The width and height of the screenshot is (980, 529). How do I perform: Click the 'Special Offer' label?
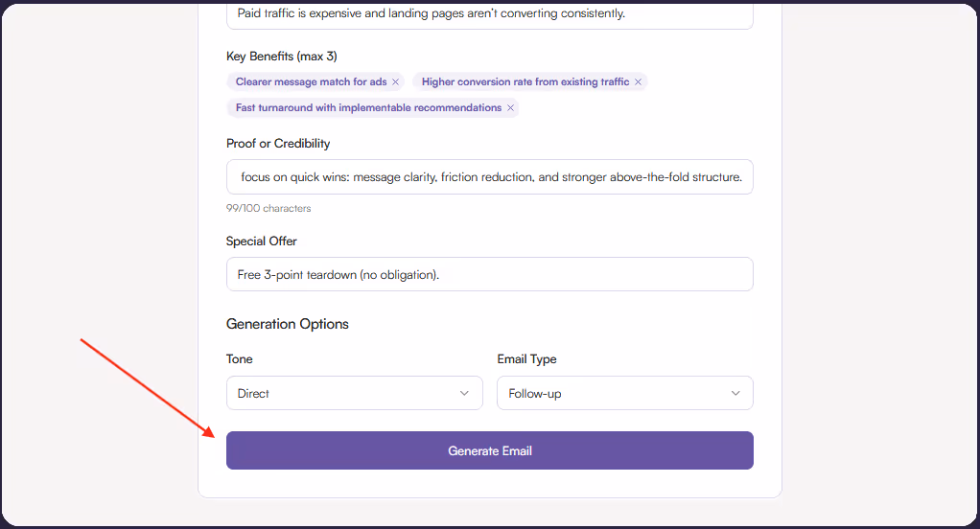pos(261,241)
